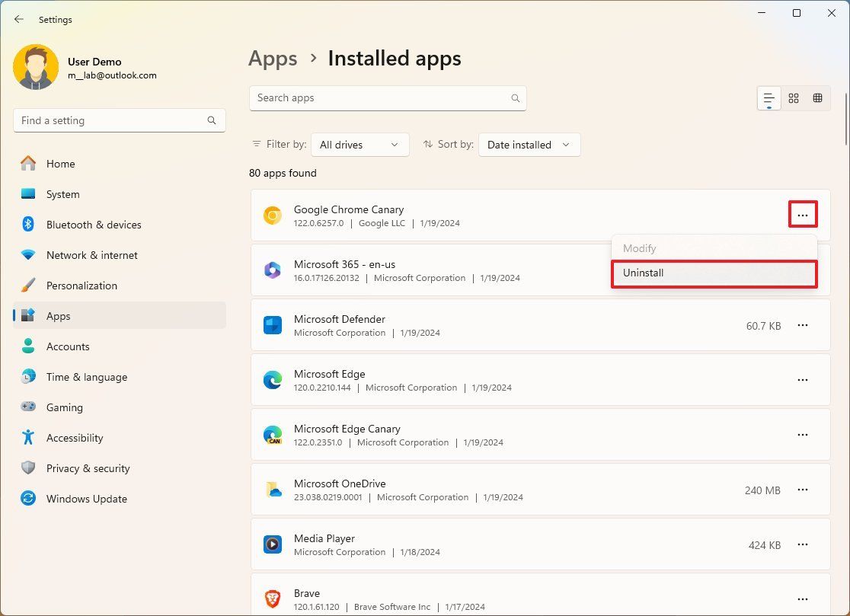This screenshot has height=616, width=850.
Task: Open Microsoft Edge's ellipsis options menu
Action: coord(803,380)
